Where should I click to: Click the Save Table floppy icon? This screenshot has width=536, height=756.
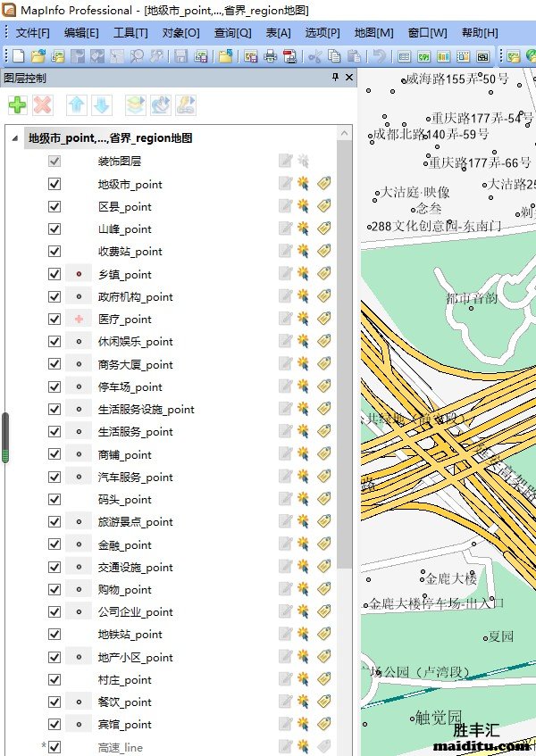coord(181,56)
